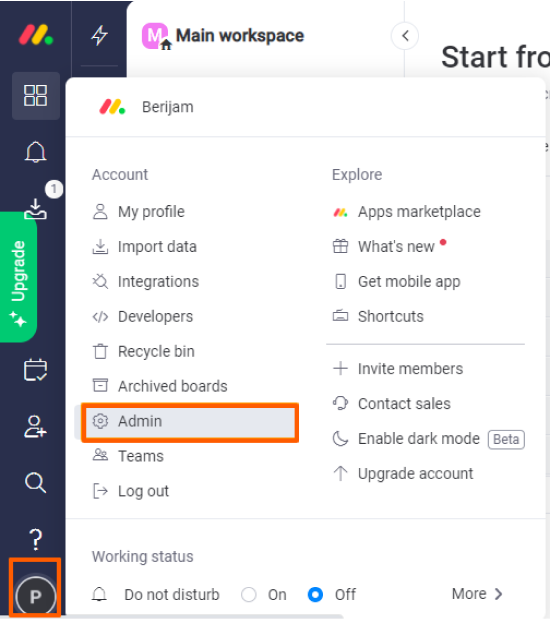Click the Recycle bin trash icon
Screen dimensions: 550x619
[x=100, y=351]
